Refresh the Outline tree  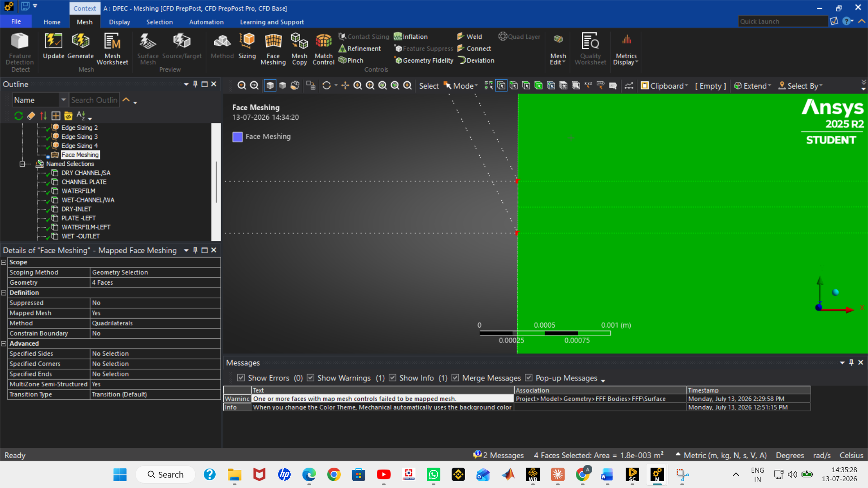pos(19,116)
